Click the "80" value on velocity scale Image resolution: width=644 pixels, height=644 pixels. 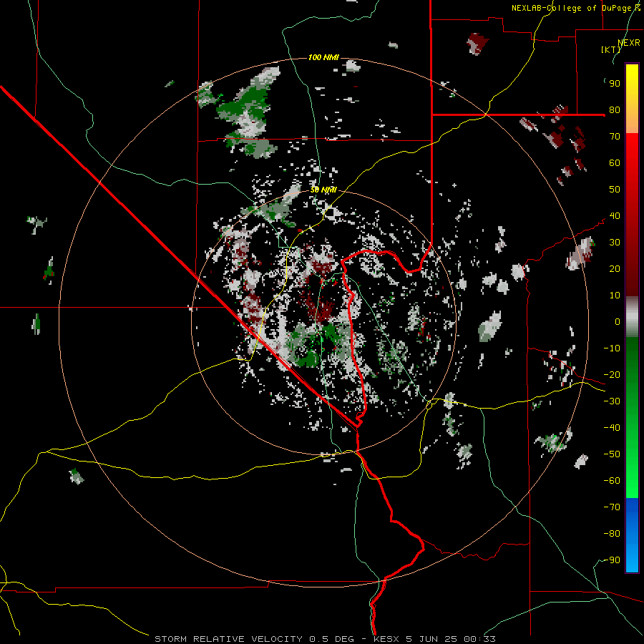[615, 110]
